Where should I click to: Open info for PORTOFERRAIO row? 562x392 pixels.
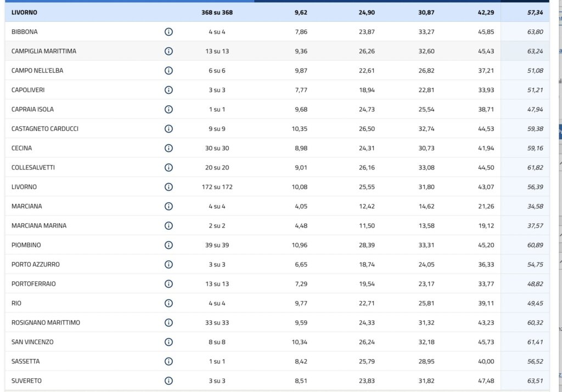(168, 283)
